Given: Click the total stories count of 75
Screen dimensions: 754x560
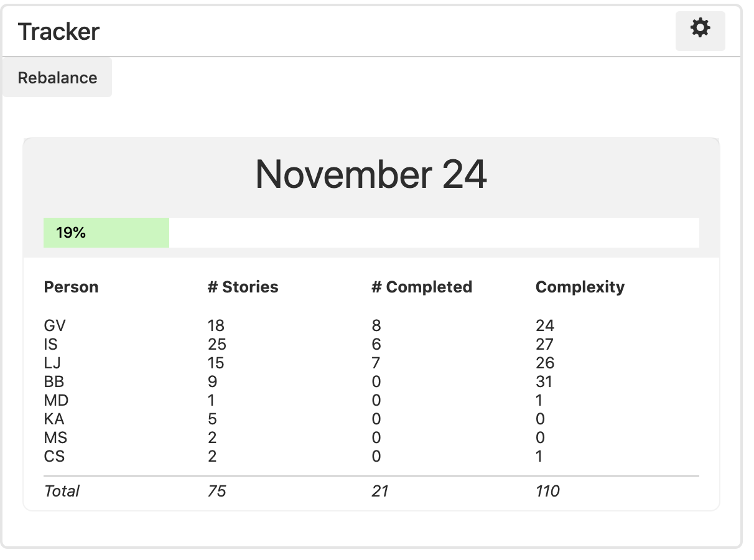Looking at the screenshot, I should pos(215,491).
